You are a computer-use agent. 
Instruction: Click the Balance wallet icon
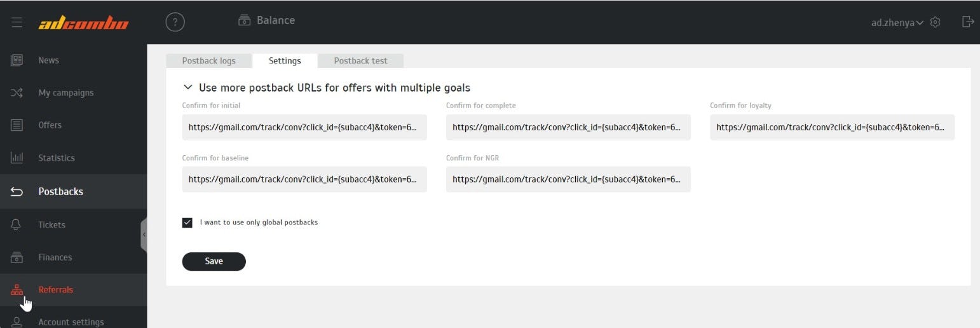244,20
